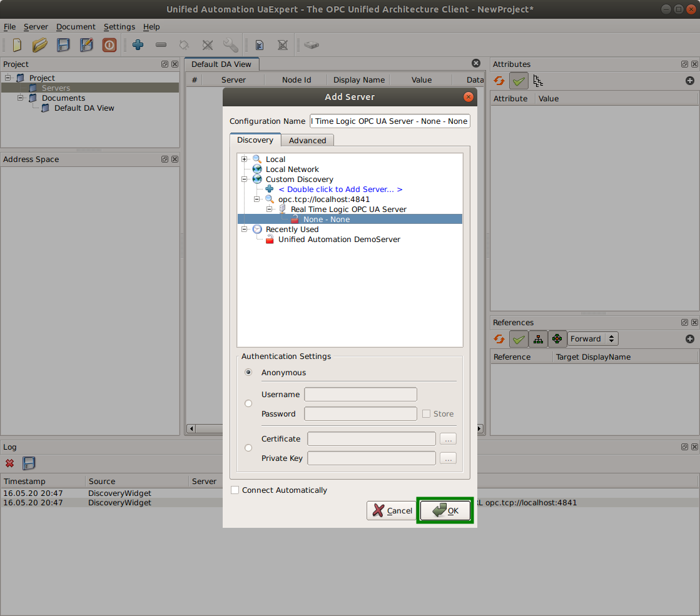
Task: Clear the log with red X icon
Action: pyautogui.click(x=9, y=463)
